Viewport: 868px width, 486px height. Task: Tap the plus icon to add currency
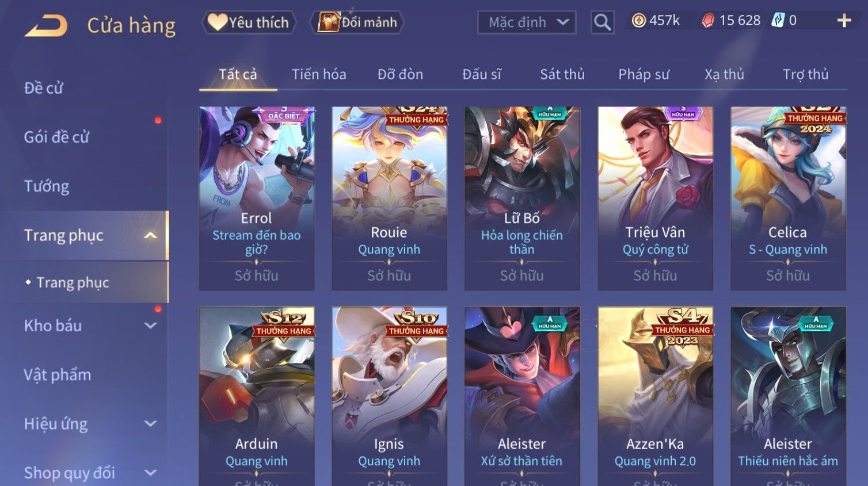point(844,21)
